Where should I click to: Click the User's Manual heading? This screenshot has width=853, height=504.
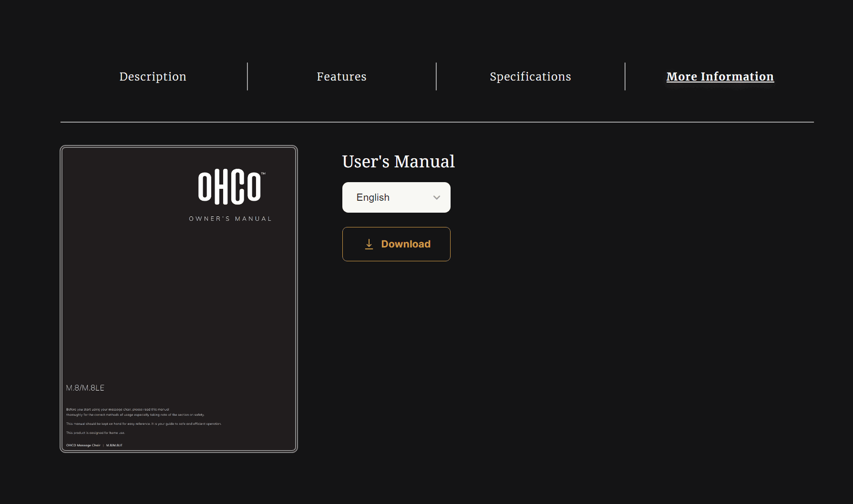(x=399, y=161)
